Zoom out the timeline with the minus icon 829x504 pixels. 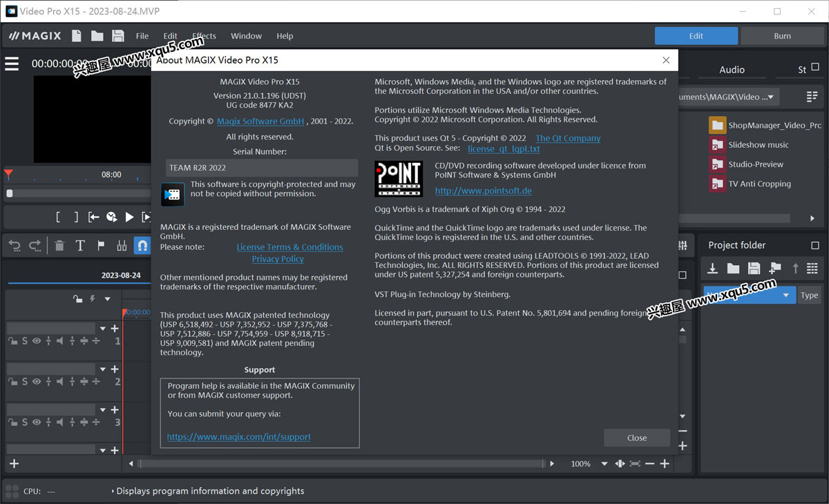649,464
